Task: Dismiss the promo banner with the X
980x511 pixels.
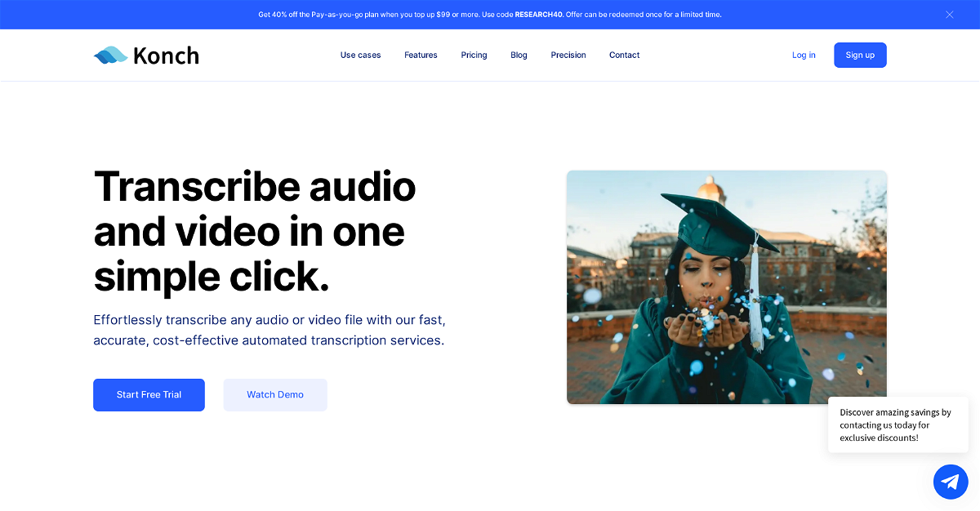Action: click(x=950, y=15)
